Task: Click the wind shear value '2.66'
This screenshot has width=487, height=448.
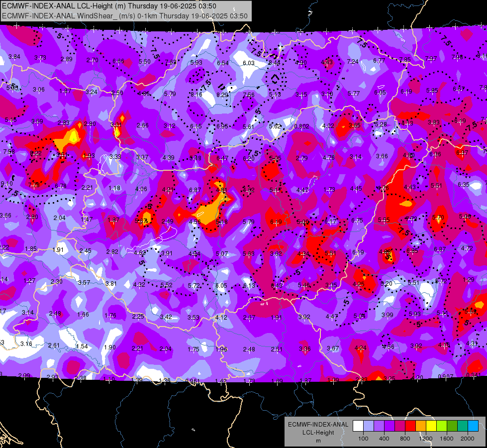Action: point(143,125)
